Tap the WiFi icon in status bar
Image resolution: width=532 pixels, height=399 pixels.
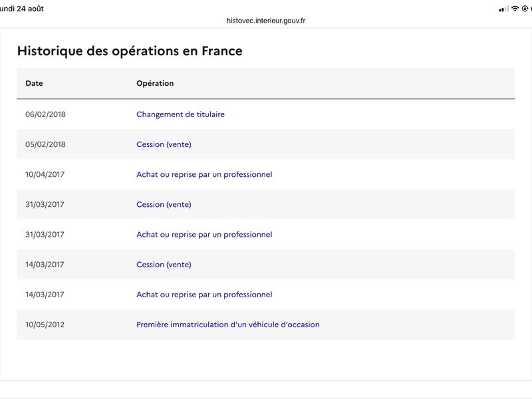click(x=515, y=9)
